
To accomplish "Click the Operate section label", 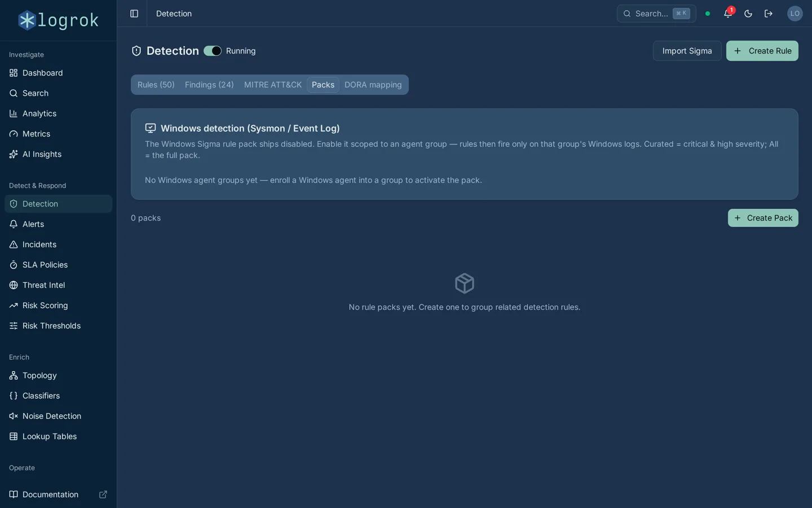I will point(22,468).
